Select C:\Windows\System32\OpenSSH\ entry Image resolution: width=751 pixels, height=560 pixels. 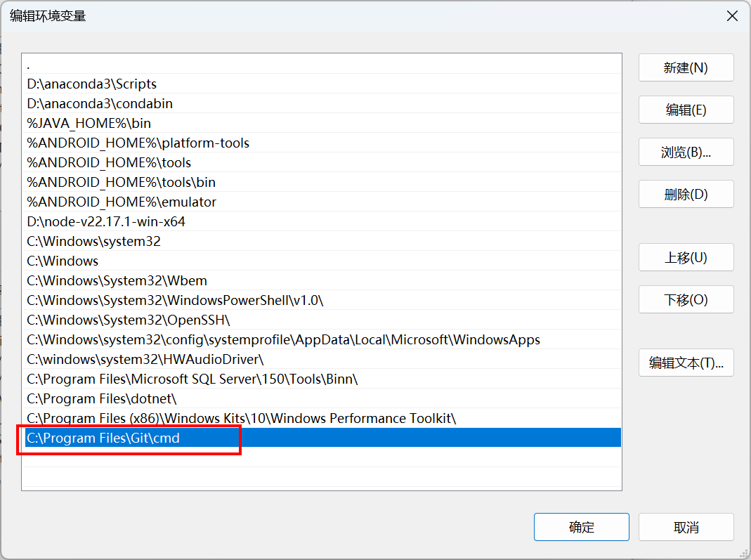tap(321, 320)
